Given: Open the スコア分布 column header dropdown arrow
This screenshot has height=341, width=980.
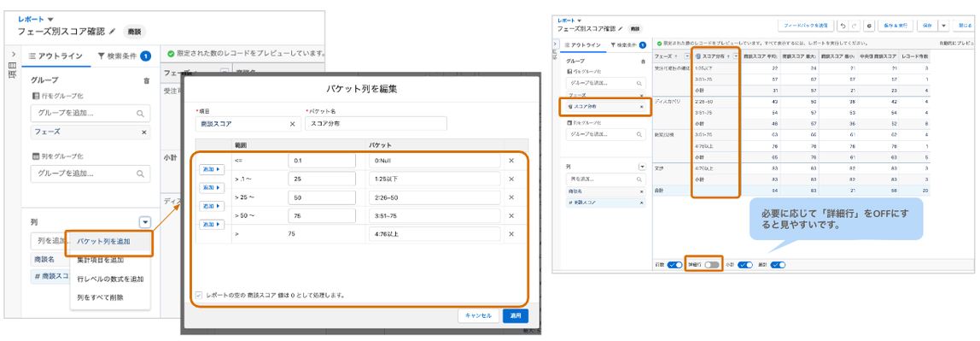Looking at the screenshot, I should point(736,56).
